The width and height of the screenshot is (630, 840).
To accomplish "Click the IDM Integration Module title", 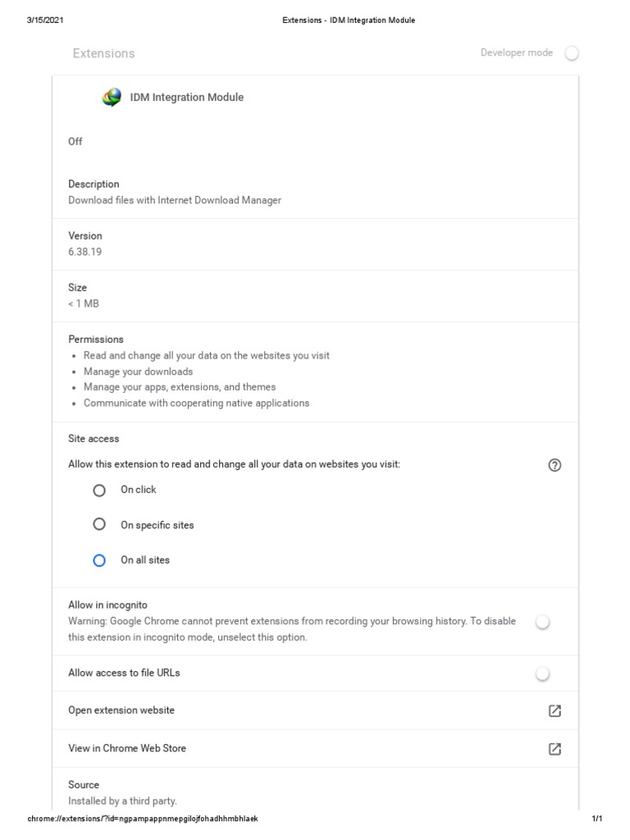I will (187, 98).
